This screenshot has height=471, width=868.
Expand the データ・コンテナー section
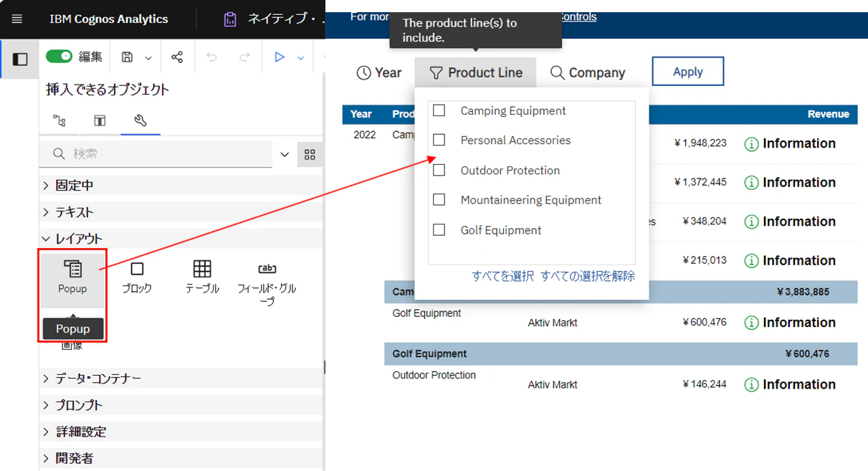181,378
